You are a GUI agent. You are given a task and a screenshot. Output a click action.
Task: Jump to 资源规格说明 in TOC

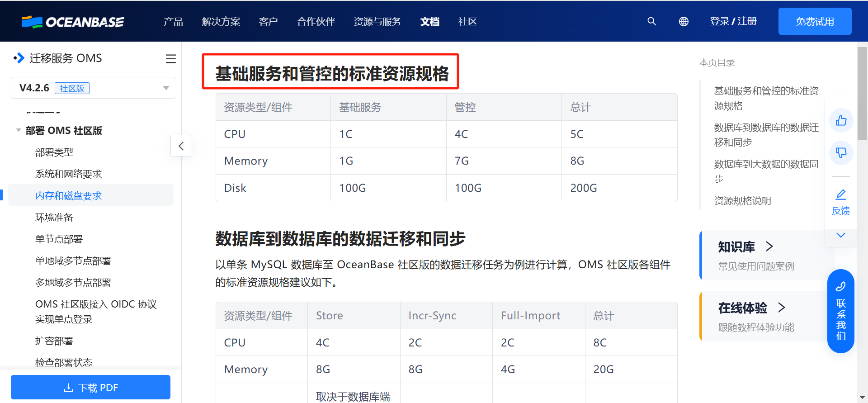pyautogui.click(x=742, y=201)
